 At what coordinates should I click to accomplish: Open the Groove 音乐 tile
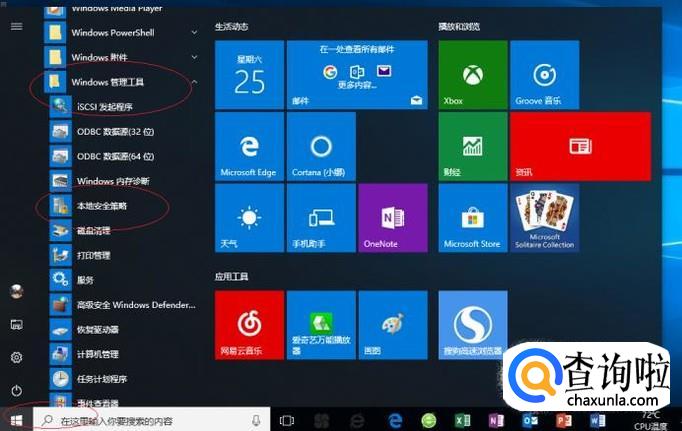(x=545, y=75)
